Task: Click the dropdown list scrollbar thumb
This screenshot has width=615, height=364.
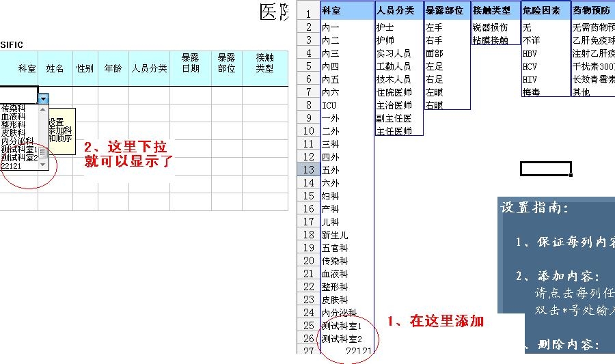Action: pyautogui.click(x=43, y=153)
